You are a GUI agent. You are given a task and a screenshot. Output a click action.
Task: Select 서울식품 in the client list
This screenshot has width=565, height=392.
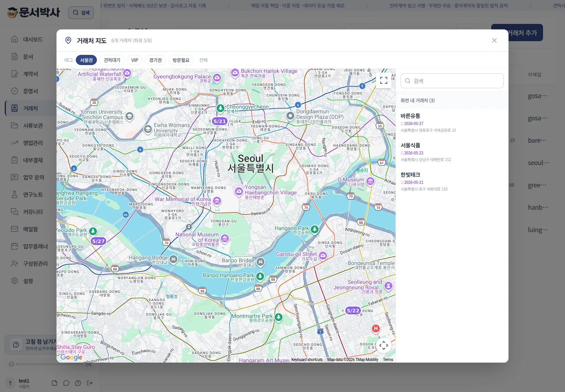[x=452, y=152]
